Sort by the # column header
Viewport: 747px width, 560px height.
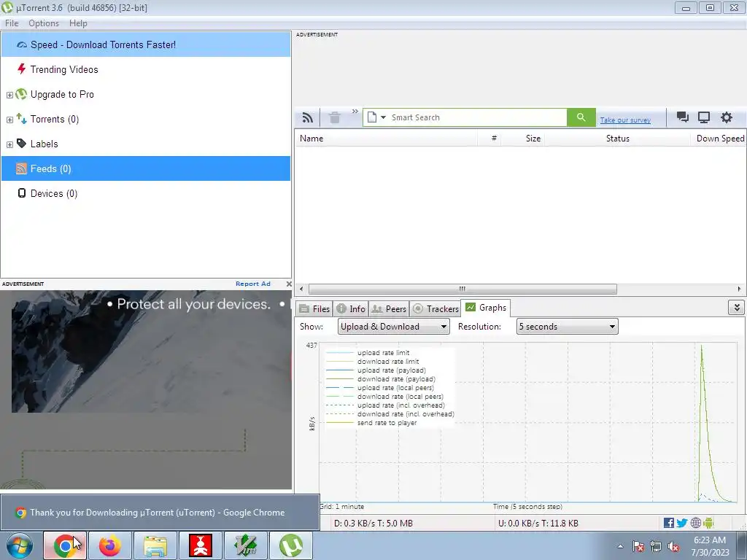click(489, 139)
